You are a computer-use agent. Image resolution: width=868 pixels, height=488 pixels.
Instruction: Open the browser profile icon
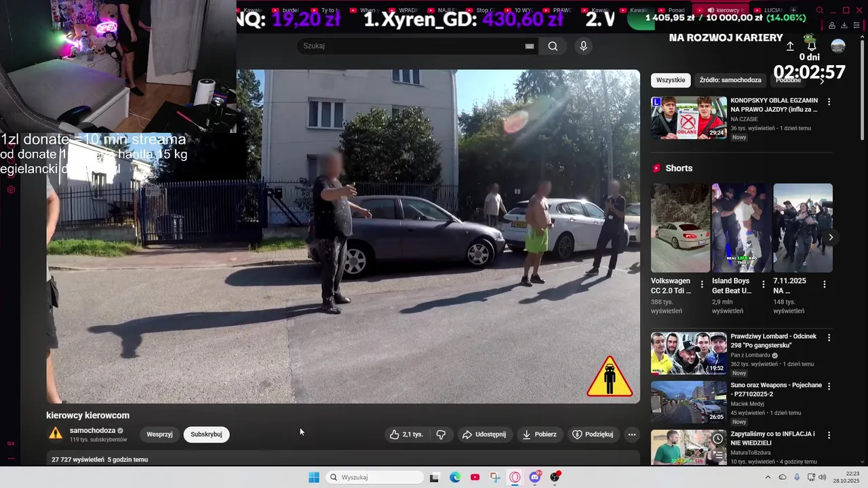(831, 25)
